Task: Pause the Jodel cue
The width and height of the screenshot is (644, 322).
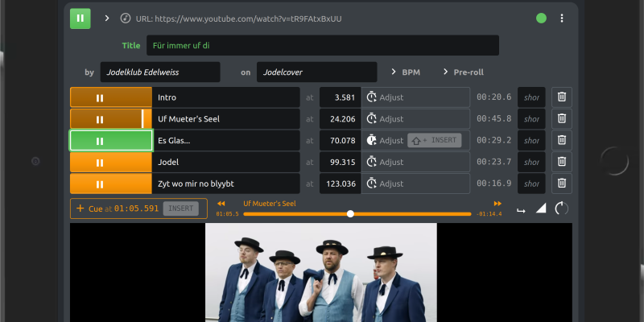Action: 111,163
